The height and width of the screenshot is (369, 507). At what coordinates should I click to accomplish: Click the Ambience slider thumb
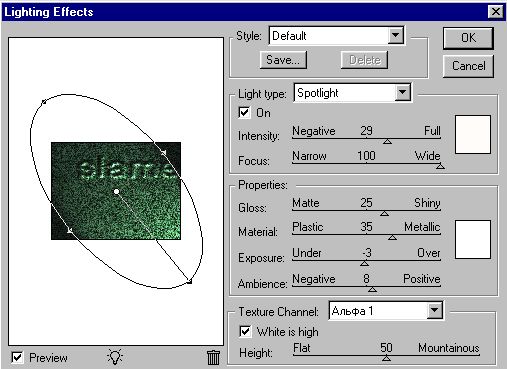[x=372, y=289]
